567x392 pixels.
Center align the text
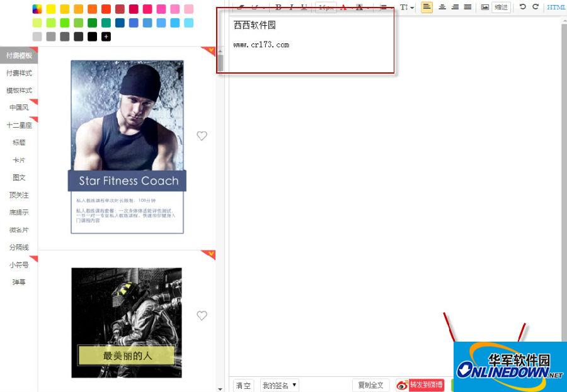click(x=442, y=7)
